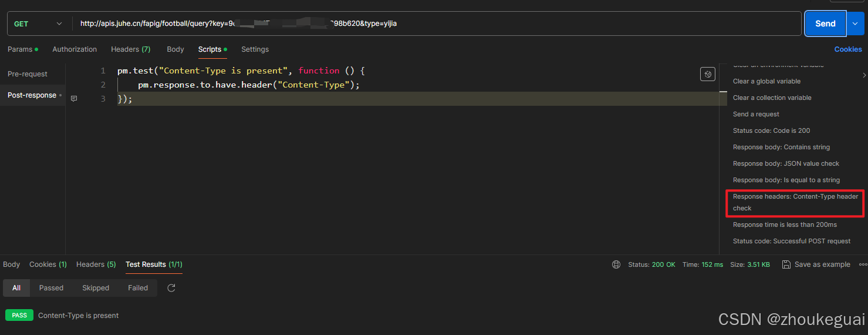This screenshot has width=868, height=335.
Task: Insert snippet Status code: Successful POST request
Action: (792, 241)
